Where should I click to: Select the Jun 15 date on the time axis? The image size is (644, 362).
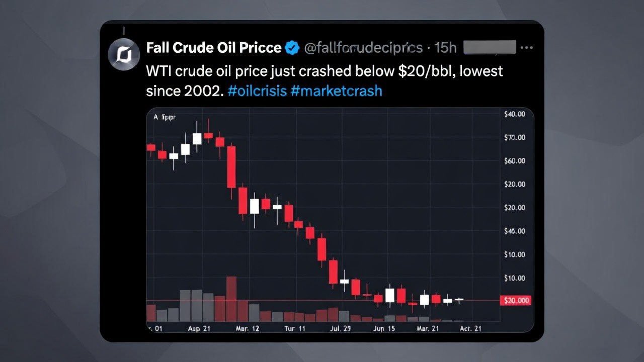[384, 328]
